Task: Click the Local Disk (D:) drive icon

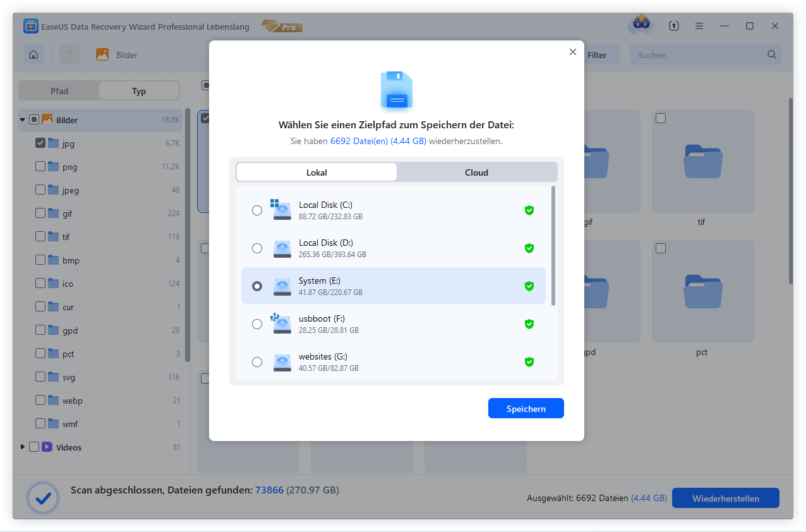Action: 282,248
